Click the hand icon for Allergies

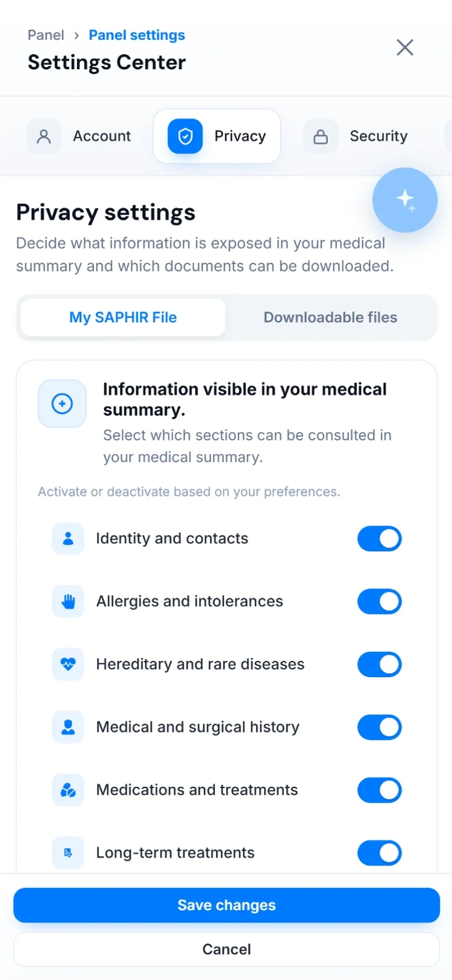[x=68, y=602]
